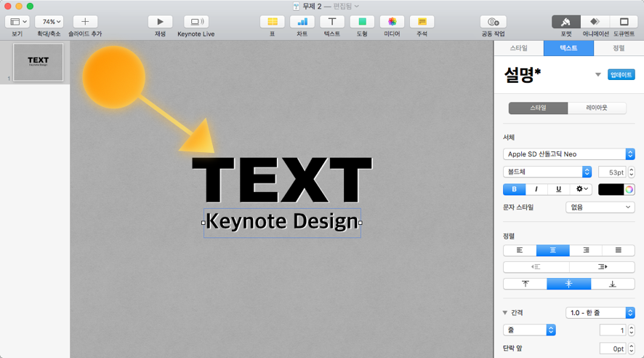Click the Keynote Design subtitle text box
This screenshot has width=644, height=358.
click(282, 223)
